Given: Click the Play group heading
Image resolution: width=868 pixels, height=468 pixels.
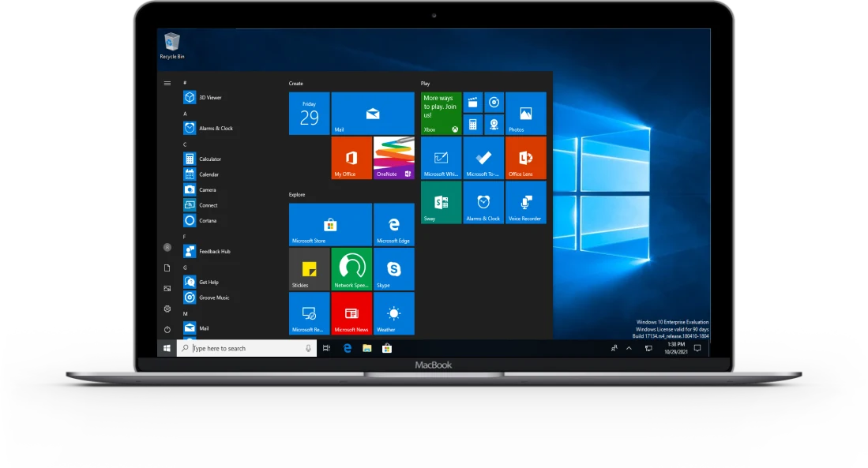Looking at the screenshot, I should pyautogui.click(x=425, y=84).
